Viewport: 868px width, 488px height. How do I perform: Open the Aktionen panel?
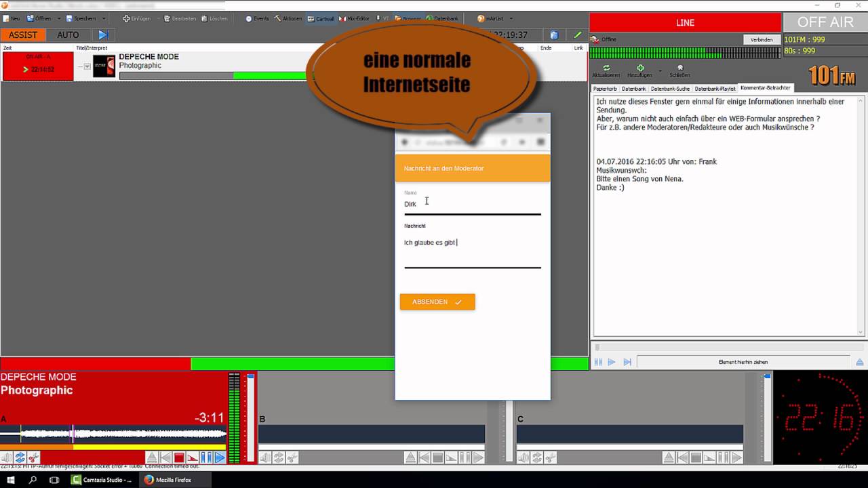pyautogui.click(x=288, y=18)
